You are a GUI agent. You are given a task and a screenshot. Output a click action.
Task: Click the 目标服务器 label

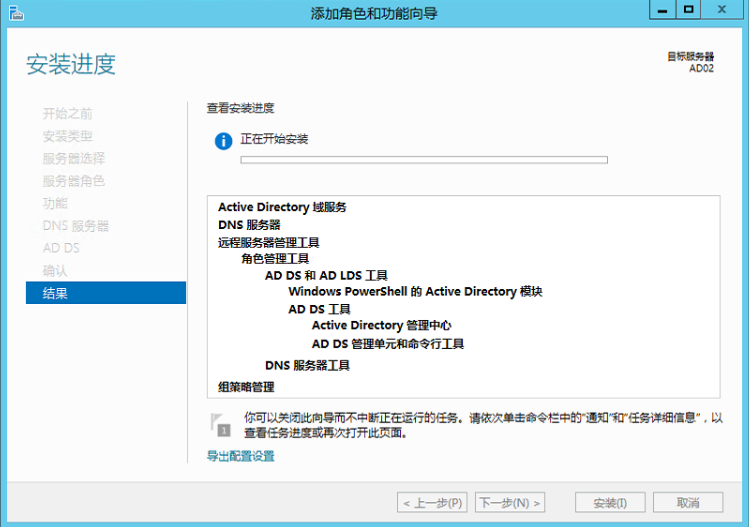[690, 56]
